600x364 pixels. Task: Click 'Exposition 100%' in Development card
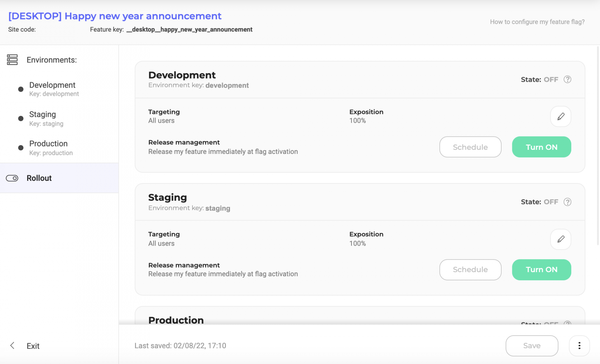coord(366,116)
